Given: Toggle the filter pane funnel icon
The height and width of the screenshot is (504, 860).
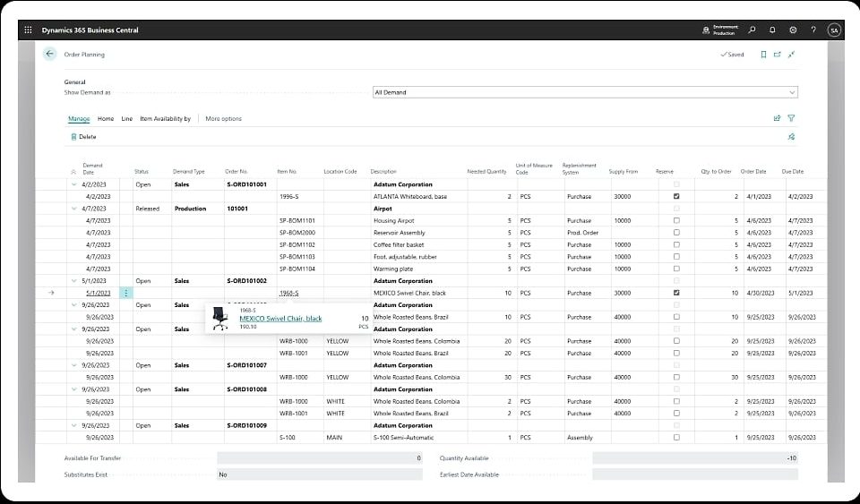Looking at the screenshot, I should click(791, 118).
